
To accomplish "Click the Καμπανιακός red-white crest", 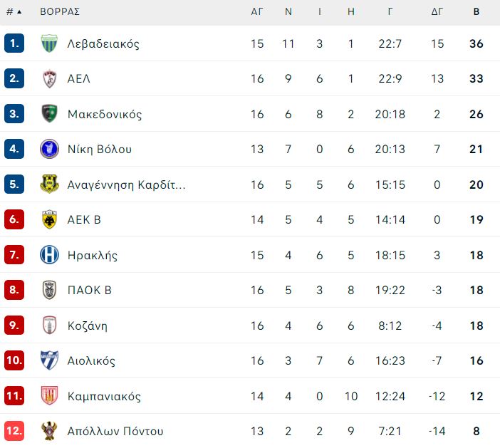I will pos(49,396).
